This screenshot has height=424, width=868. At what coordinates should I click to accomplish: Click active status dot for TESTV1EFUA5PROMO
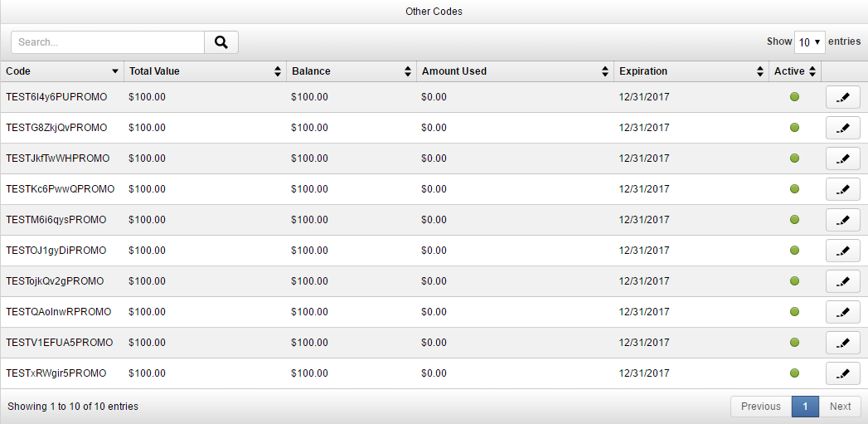coord(794,343)
